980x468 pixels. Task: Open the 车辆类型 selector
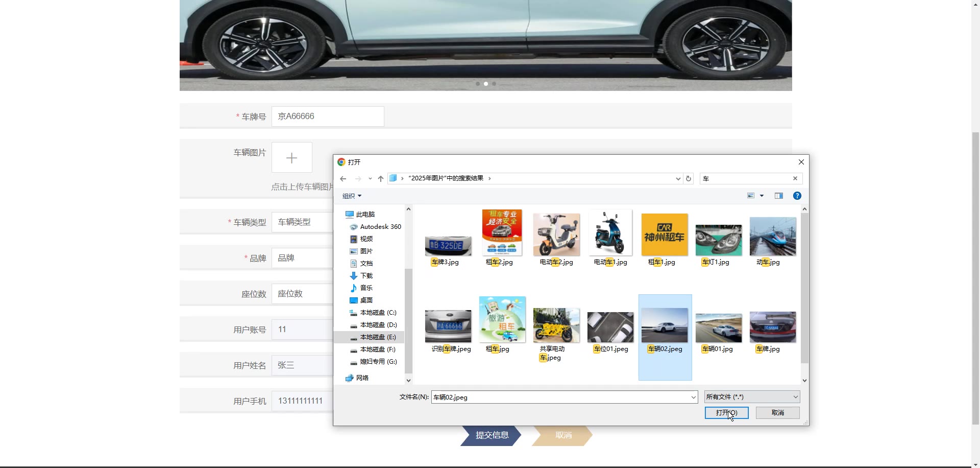pyautogui.click(x=302, y=222)
